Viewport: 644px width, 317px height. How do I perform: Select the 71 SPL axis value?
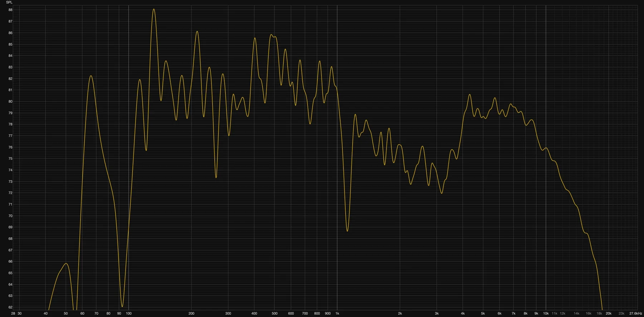10,204
